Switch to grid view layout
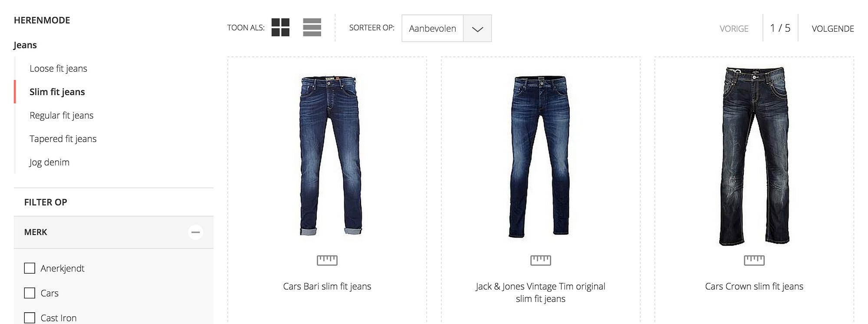This screenshot has width=868, height=324. [280, 27]
